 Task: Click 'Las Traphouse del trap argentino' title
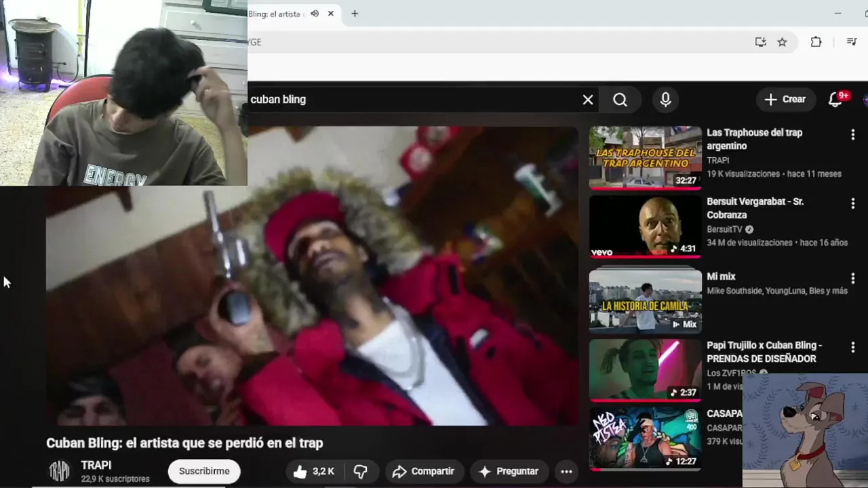(x=754, y=139)
